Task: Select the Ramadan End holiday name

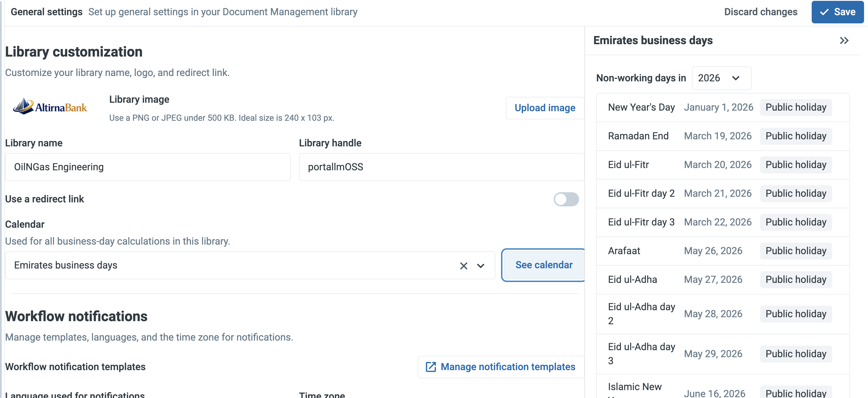Action: tap(638, 136)
